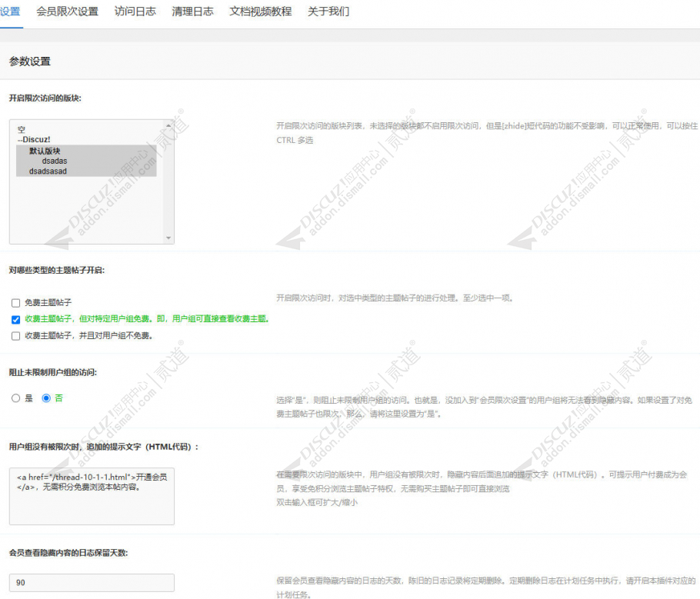
Task: Click the 会员查看隐藏内容的日志保留天数 label
Action: 68,553
